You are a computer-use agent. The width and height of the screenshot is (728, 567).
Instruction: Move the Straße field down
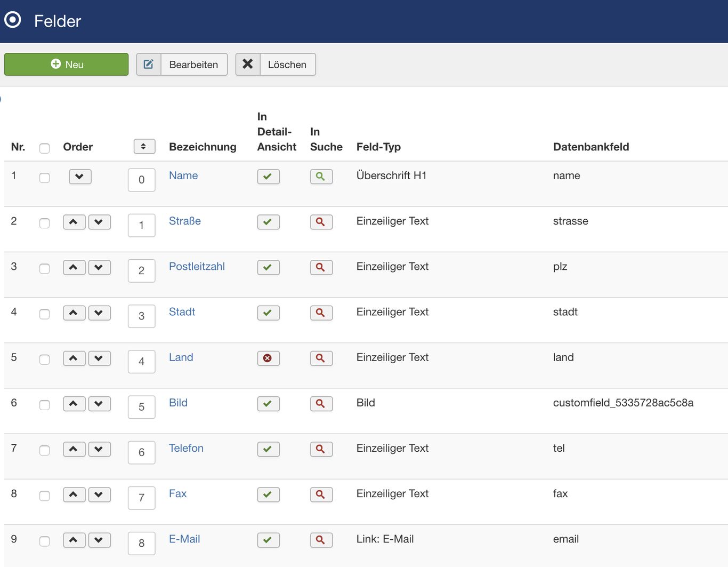click(100, 222)
